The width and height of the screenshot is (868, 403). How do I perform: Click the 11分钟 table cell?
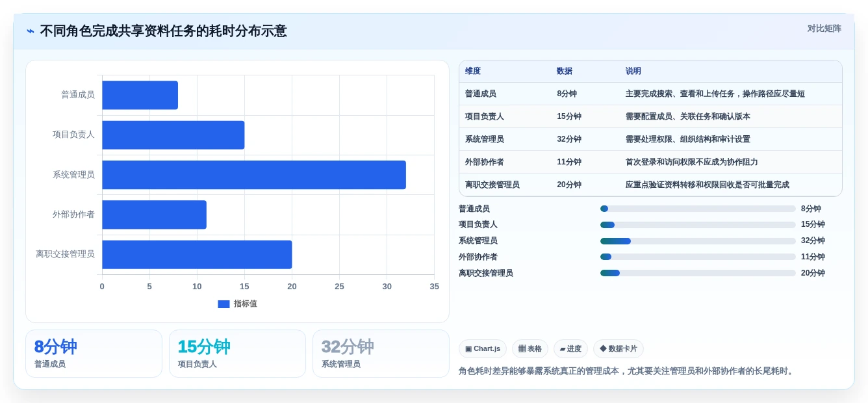coord(569,162)
